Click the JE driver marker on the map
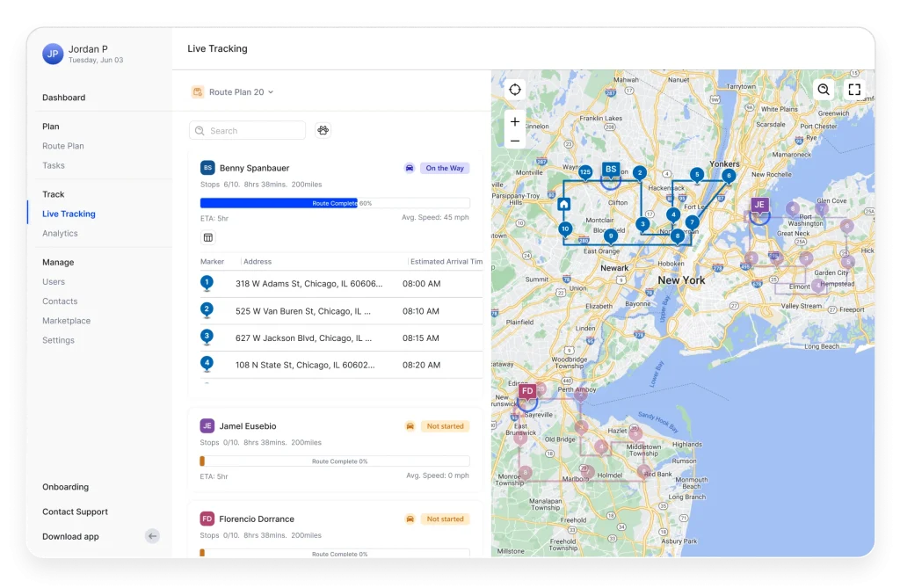Screen dimensions: 900x588 [x=759, y=206]
